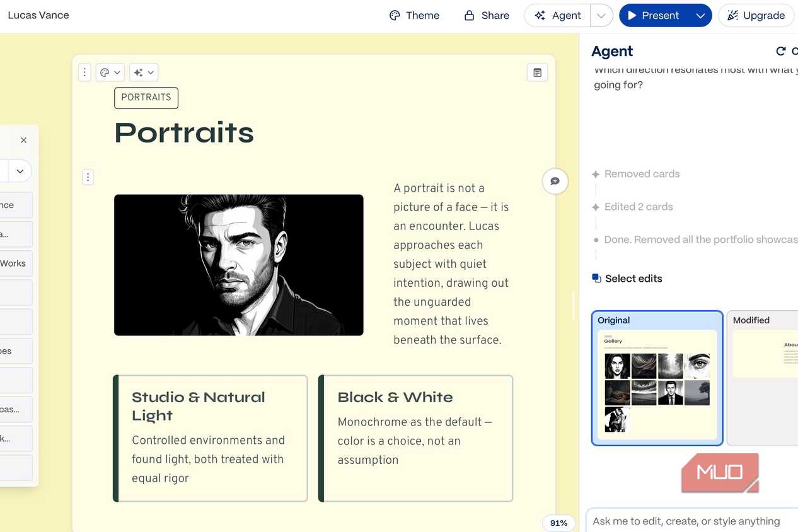Click the Lucas Vance document title
Viewport: 798px width, 532px height.
38,15
